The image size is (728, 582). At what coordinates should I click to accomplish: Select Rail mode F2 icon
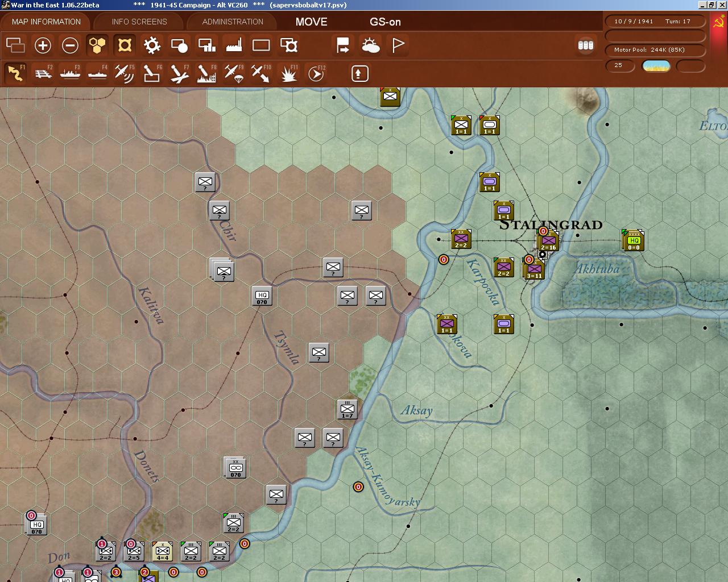[x=43, y=73]
